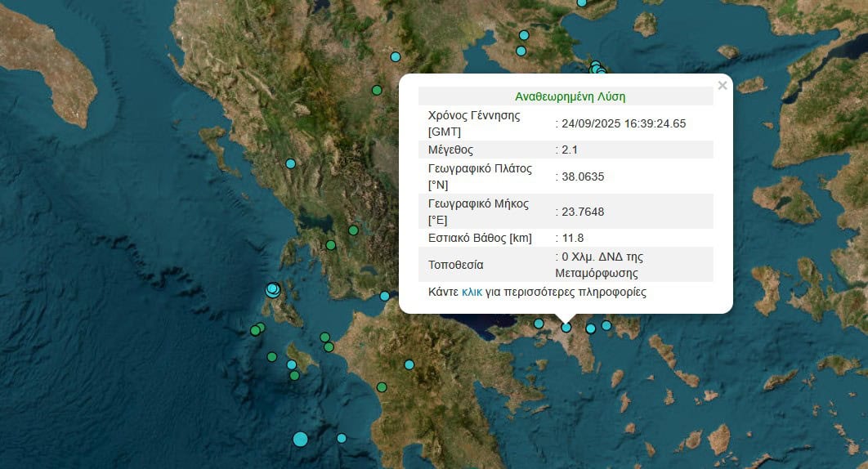Click the cyan marker at the popup's pointer tip
868x469 pixels.
point(566,327)
